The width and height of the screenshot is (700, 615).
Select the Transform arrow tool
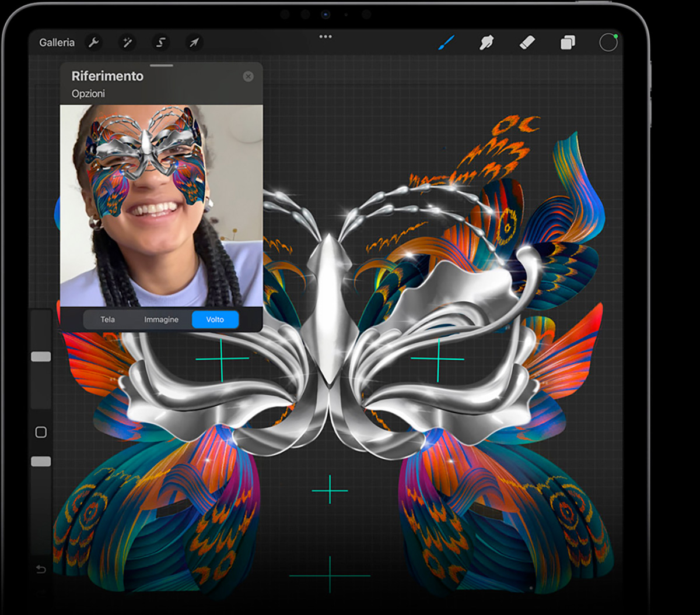194,43
